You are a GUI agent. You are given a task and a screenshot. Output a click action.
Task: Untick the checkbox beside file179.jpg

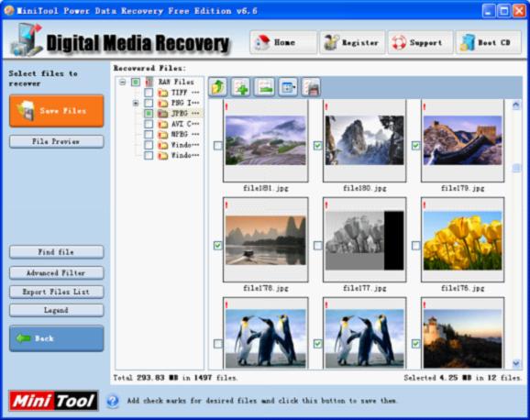[415, 146]
